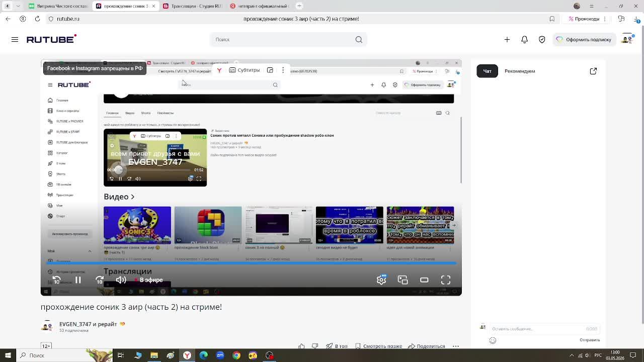
Task: Click the Yandex icon on the video overlay
Action: [x=219, y=70]
